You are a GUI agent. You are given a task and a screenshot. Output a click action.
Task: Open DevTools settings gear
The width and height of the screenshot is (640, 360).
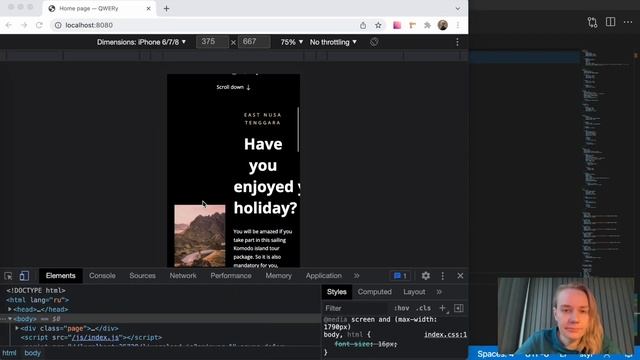[x=426, y=276]
